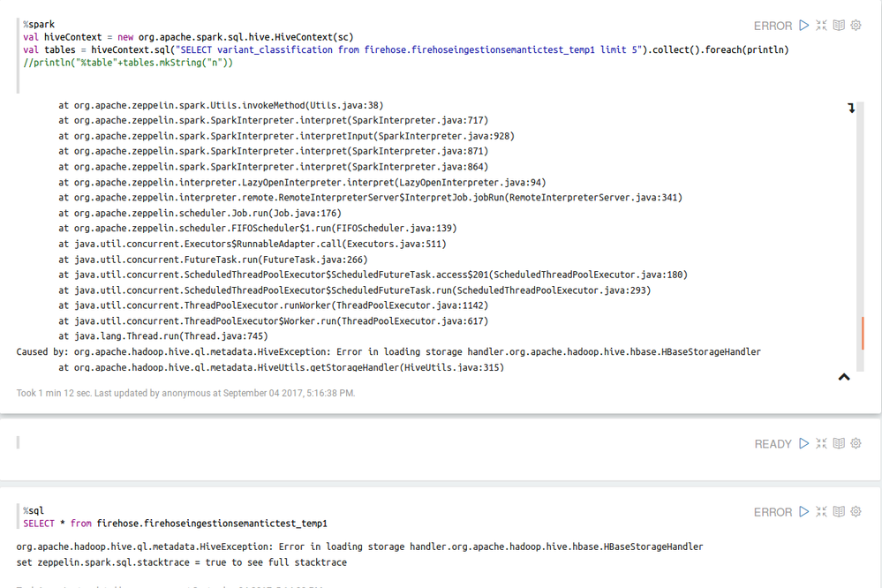Shrink the READY paragraph width

(821, 443)
